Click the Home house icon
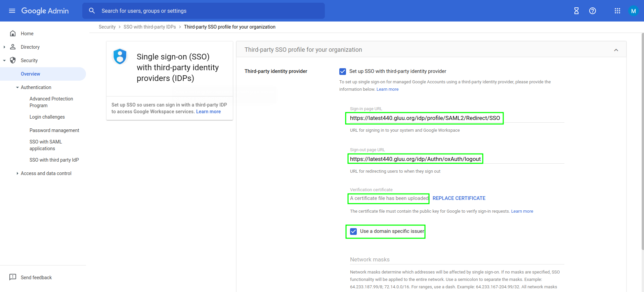Image resolution: width=644 pixels, height=292 pixels. click(13, 34)
